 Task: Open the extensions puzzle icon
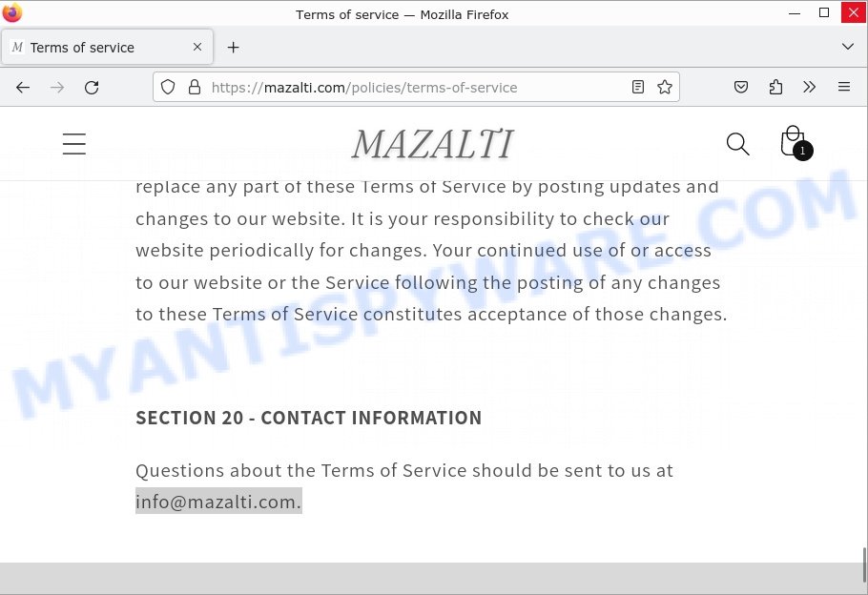click(x=775, y=87)
